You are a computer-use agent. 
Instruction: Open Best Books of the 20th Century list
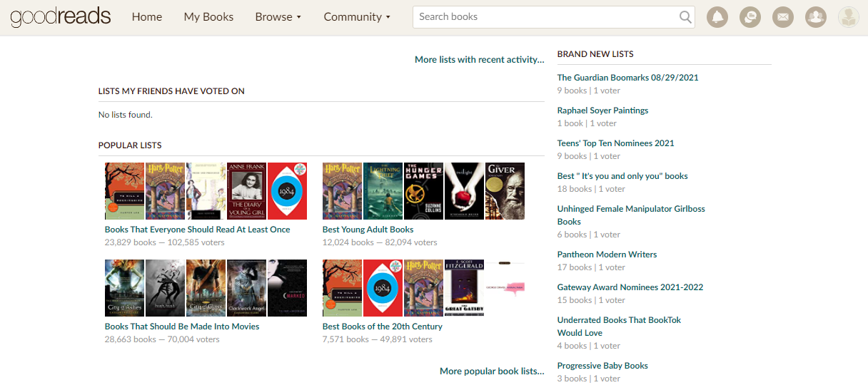[383, 327]
